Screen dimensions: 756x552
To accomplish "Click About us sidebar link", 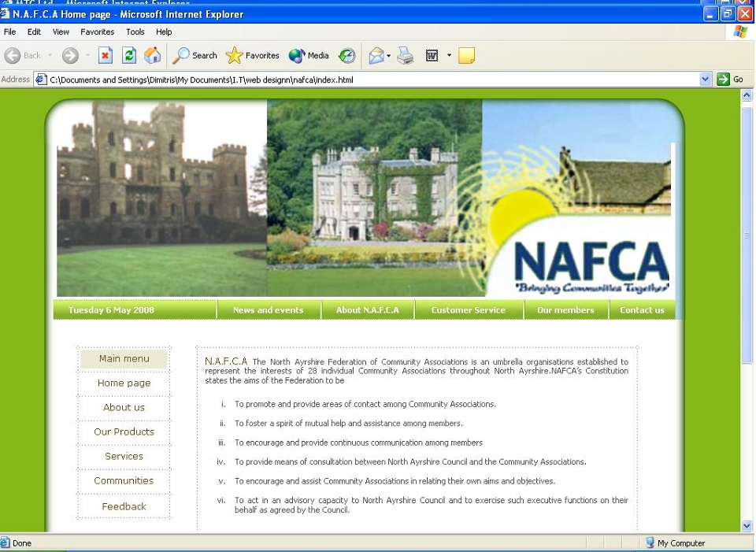I will [124, 407].
